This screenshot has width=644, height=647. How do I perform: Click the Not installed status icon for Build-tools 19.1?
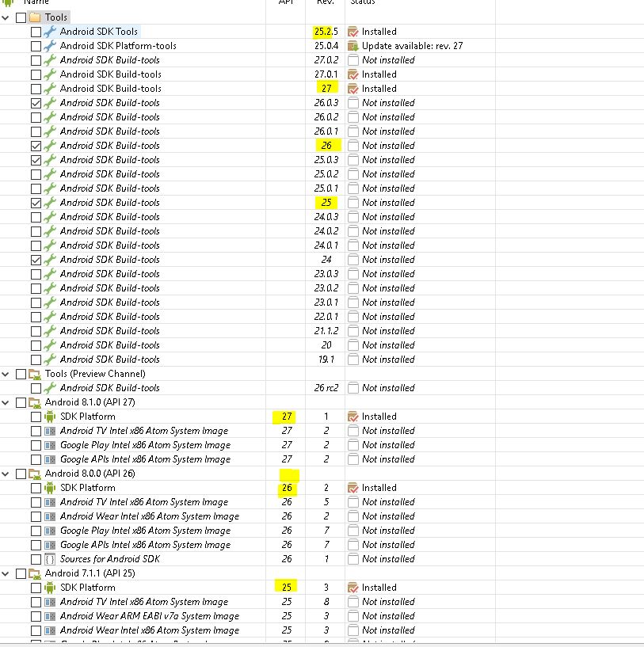click(x=353, y=360)
